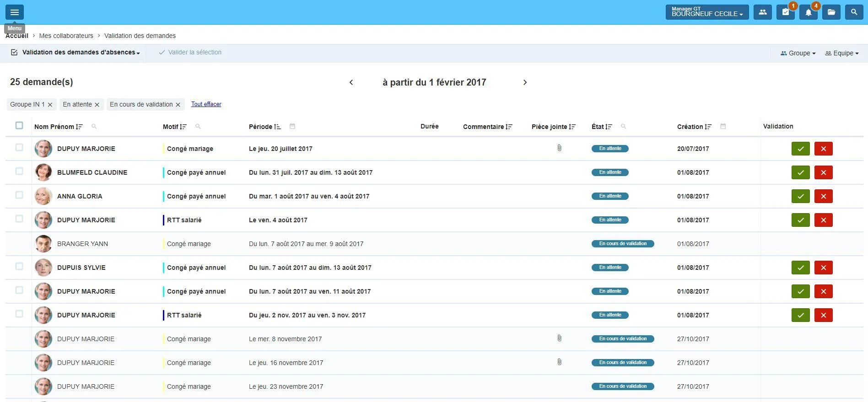This screenshot has width=868, height=402.
Task: Open the Manager GT Bourgneuf Cecile dropdown
Action: pos(707,12)
